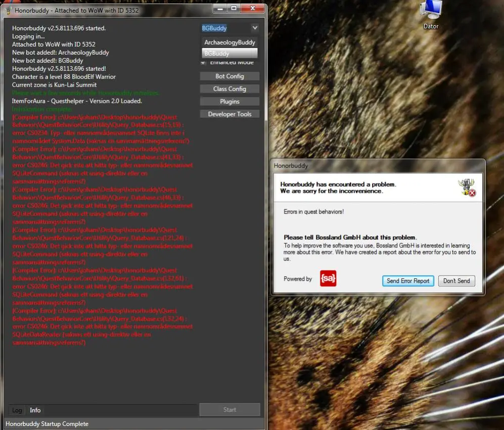The height and width of the screenshot is (430, 504).
Task: Click 'ItemForAura - Questhelper' log line
Action: (x=77, y=101)
